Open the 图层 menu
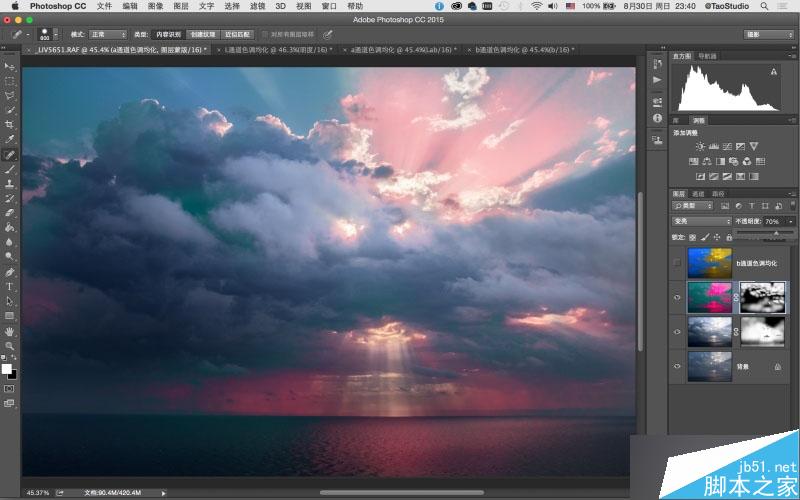This screenshot has width=800, height=500. tap(181, 6)
